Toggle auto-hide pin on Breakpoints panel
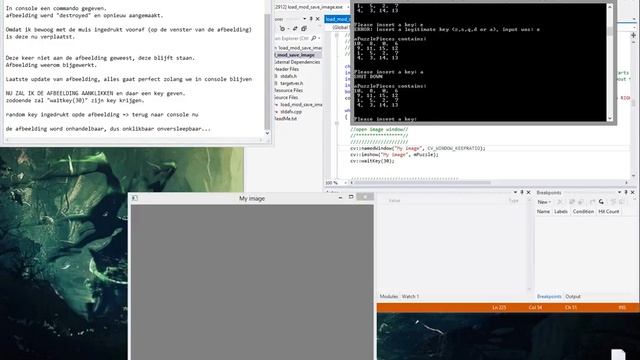The width and height of the screenshot is (640, 360). point(626,192)
